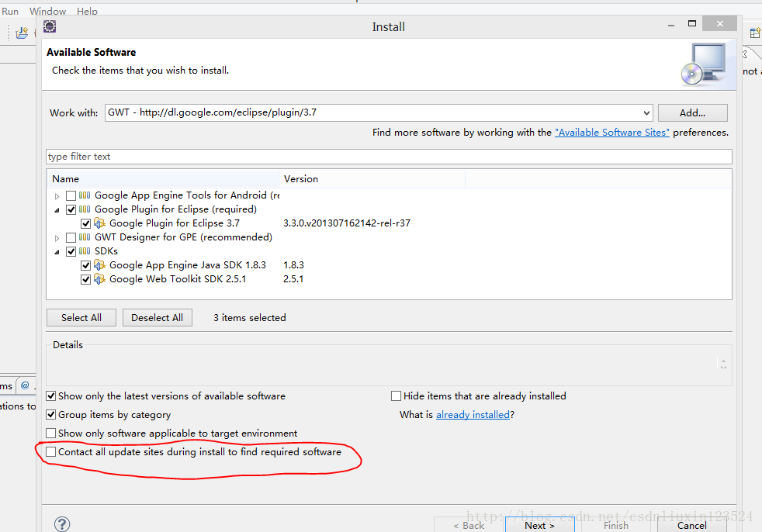Click the Next > button
Image resolution: width=762 pixels, height=532 pixels.
tap(539, 525)
